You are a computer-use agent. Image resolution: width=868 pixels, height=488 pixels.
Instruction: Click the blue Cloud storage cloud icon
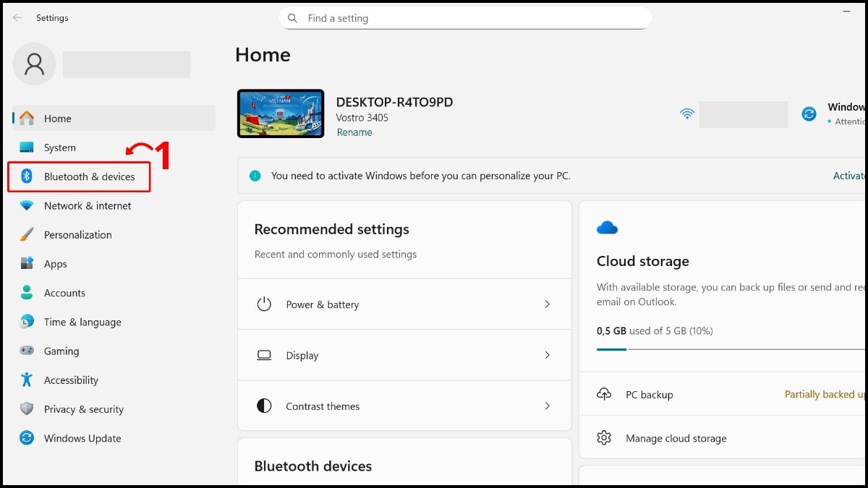tap(607, 228)
